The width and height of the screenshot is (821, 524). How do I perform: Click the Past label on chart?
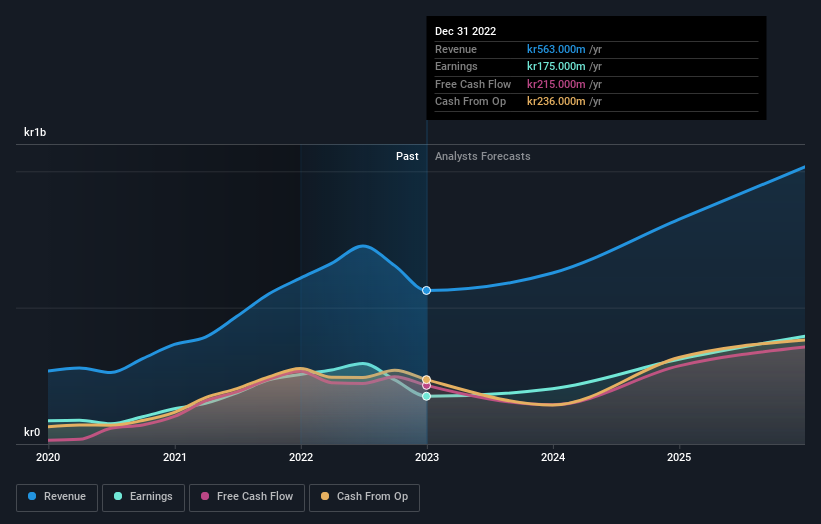tap(407, 156)
